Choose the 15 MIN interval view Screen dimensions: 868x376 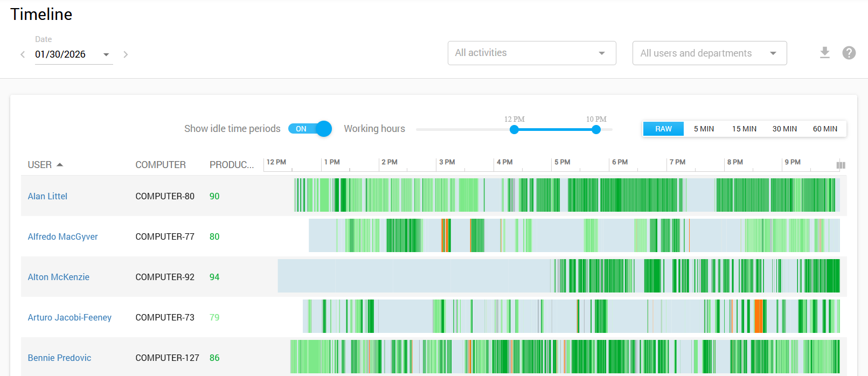pyautogui.click(x=744, y=129)
